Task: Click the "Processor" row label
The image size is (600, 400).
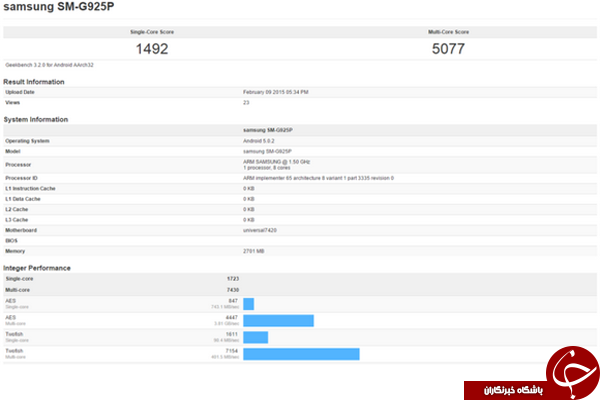Action: 18,165
